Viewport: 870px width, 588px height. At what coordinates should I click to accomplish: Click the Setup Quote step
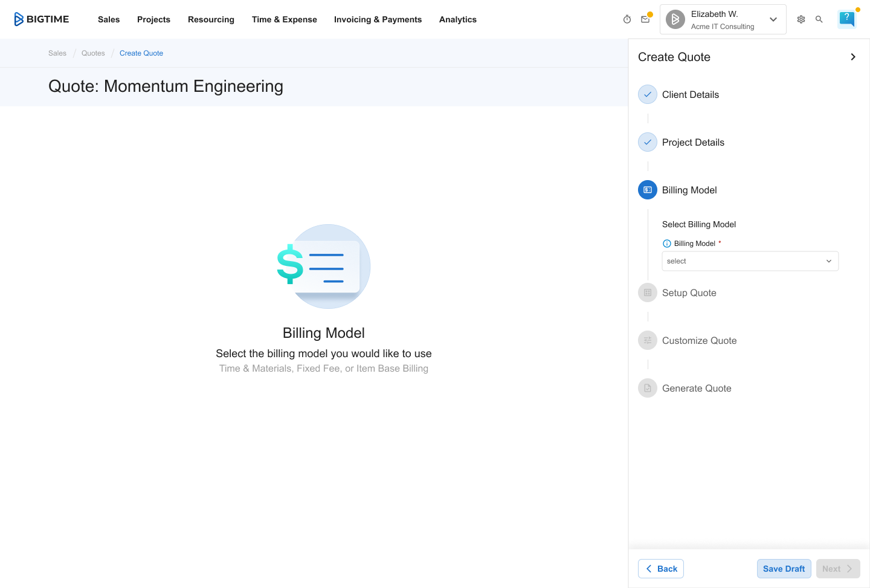click(x=689, y=292)
